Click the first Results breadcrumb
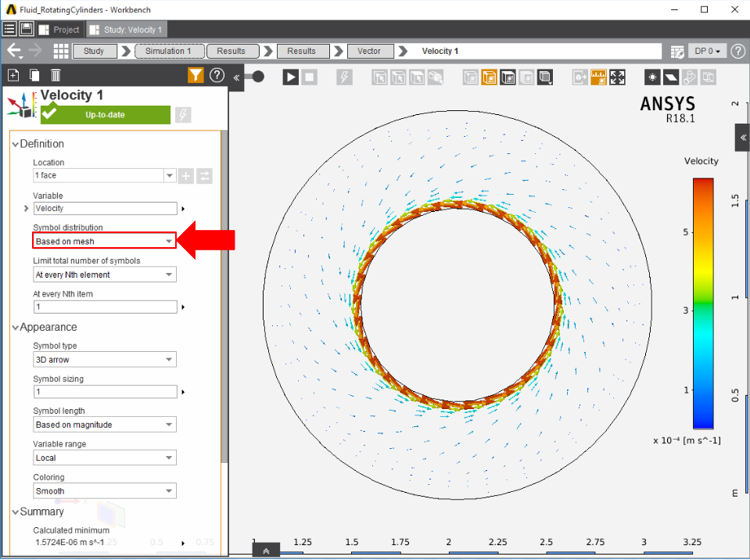This screenshot has width=750, height=560. [x=231, y=51]
